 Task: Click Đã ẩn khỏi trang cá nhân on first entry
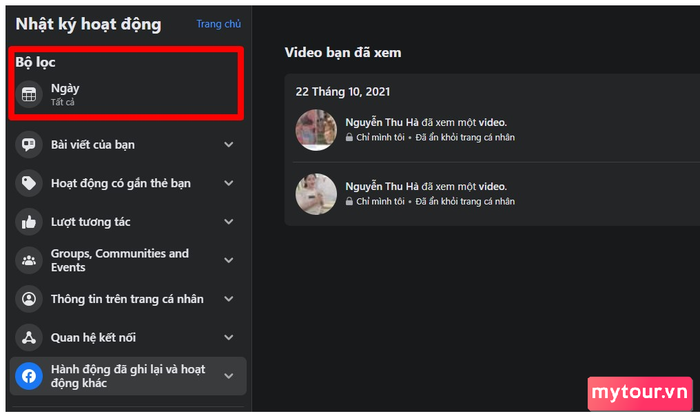pyautogui.click(x=465, y=137)
